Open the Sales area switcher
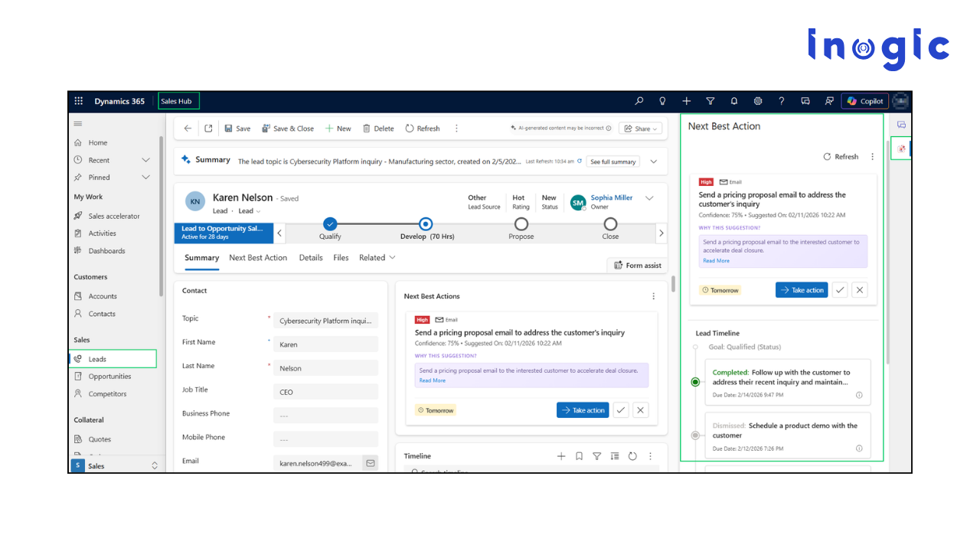This screenshot has width=980, height=551. 116,465
